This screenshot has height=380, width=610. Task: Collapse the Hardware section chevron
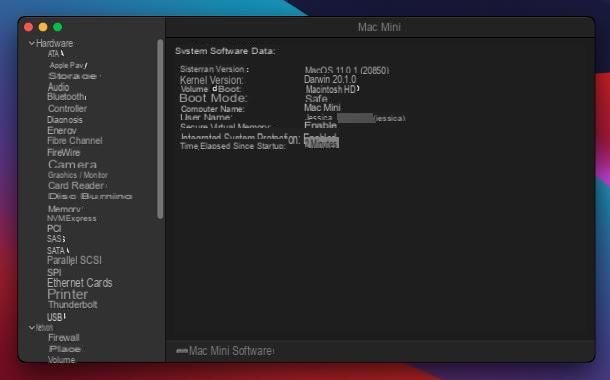tap(32, 44)
